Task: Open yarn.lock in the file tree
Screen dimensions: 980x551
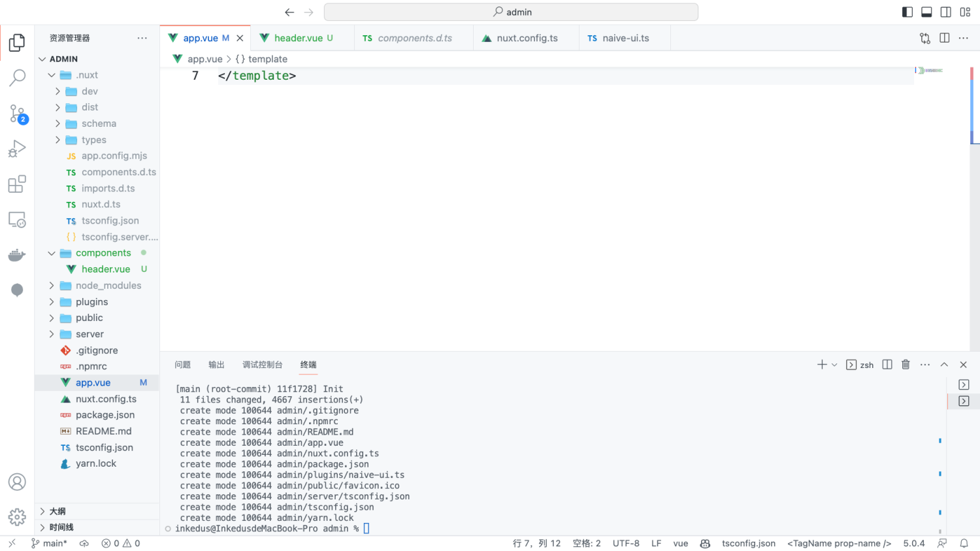Action: pyautogui.click(x=97, y=463)
